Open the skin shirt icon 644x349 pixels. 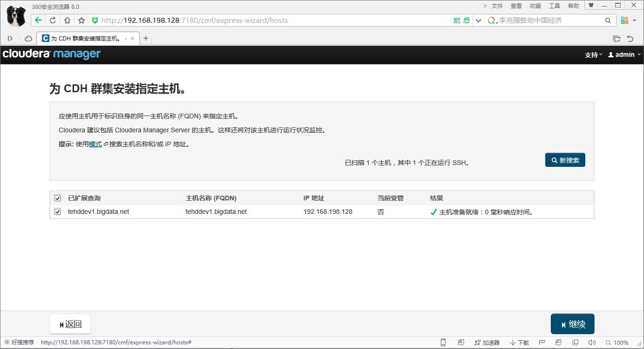point(591,5)
